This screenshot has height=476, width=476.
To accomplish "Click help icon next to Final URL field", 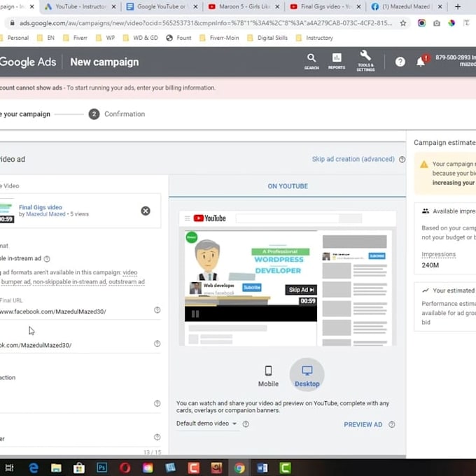I will click(157, 310).
